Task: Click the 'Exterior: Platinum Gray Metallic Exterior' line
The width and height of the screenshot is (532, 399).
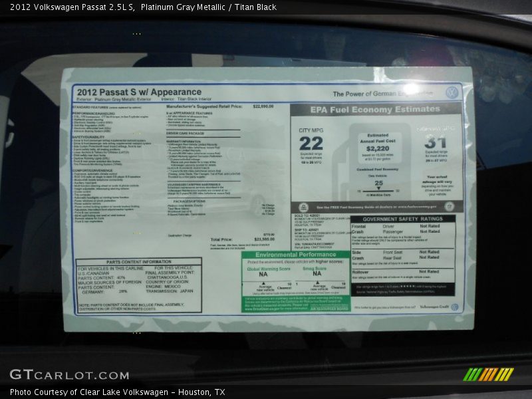Action: (x=114, y=99)
